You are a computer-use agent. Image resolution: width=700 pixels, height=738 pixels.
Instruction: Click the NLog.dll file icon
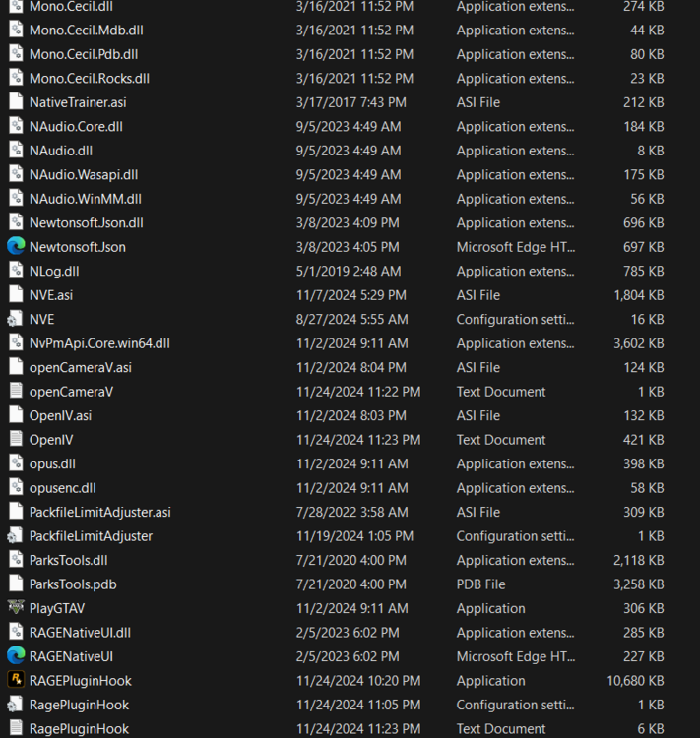click(16, 272)
